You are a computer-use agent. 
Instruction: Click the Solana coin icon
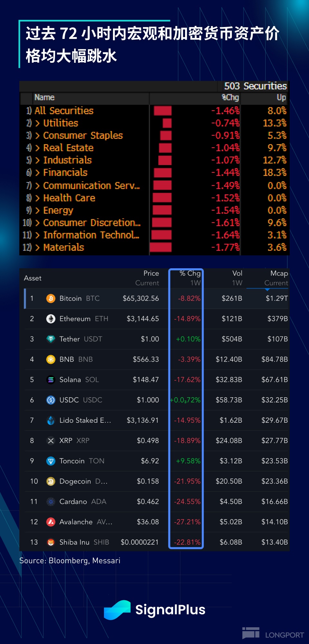click(51, 380)
